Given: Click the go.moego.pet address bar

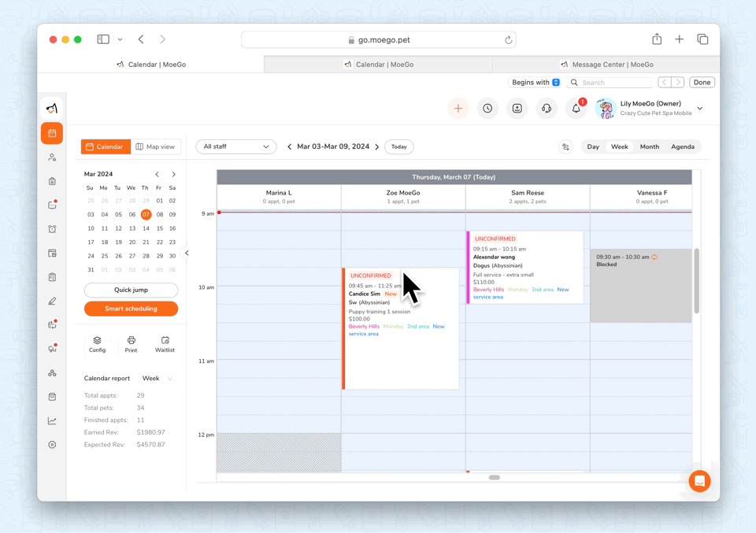Looking at the screenshot, I should tap(379, 40).
